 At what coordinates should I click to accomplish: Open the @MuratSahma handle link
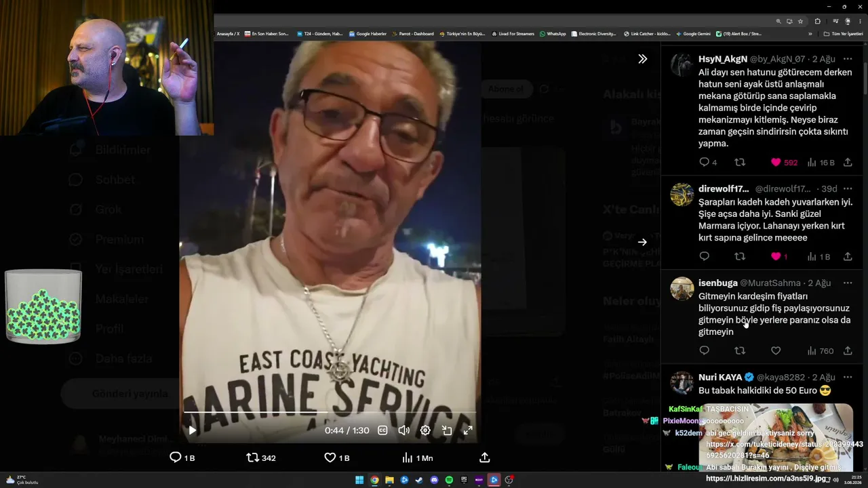point(770,283)
